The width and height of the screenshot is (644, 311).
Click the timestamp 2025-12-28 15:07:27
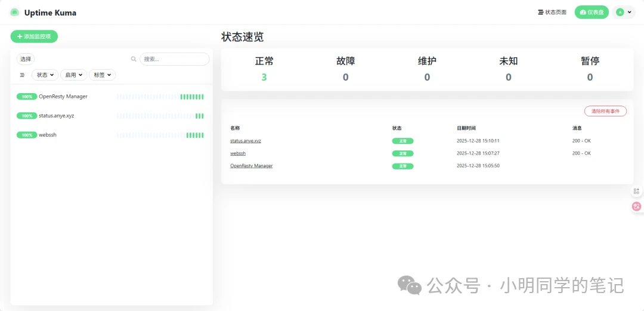click(478, 153)
